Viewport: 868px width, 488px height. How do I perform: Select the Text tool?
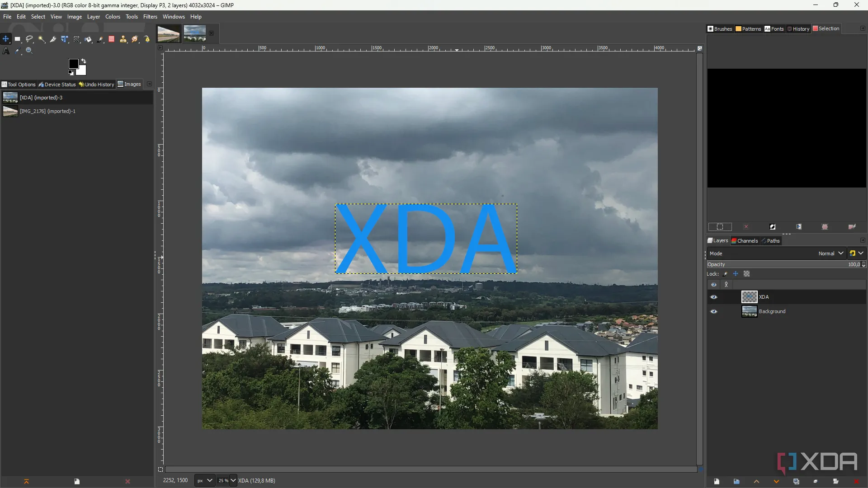click(x=6, y=51)
